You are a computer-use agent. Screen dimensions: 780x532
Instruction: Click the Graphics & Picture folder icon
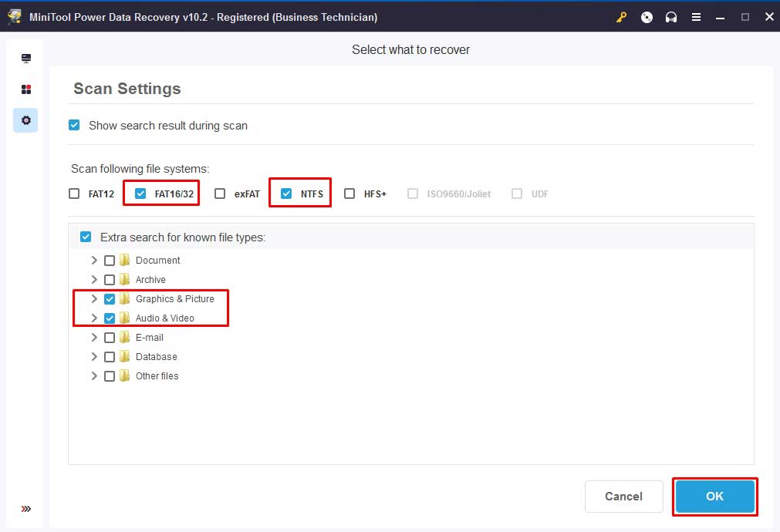[124, 299]
